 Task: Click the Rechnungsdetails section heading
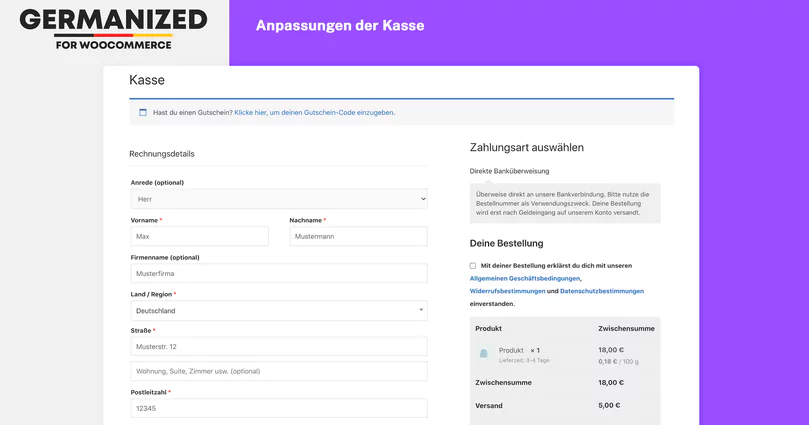point(162,154)
